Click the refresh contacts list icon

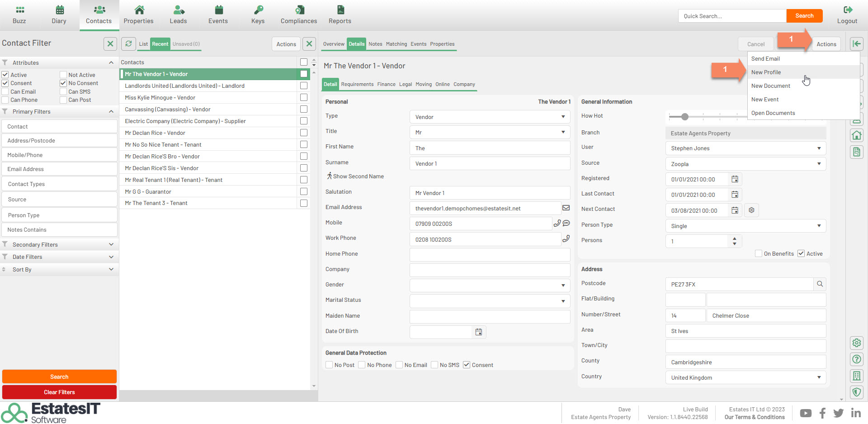click(129, 44)
